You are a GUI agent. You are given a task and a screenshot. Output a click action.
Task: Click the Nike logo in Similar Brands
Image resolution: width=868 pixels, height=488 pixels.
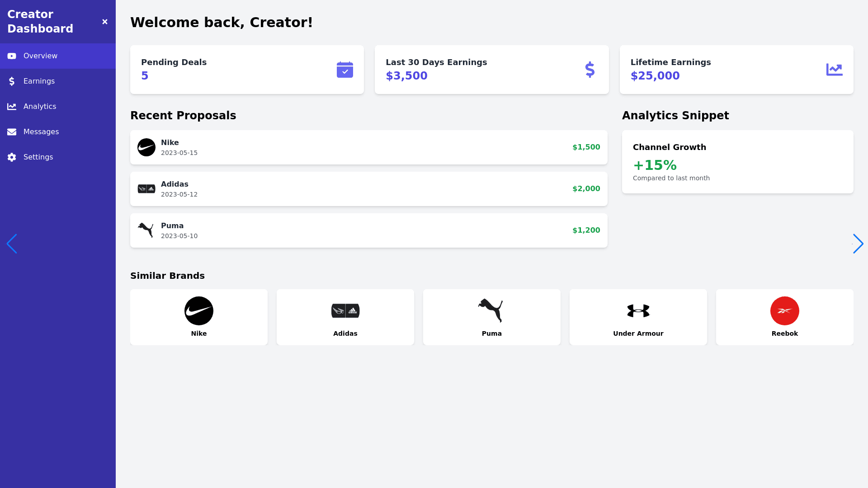point(199,311)
